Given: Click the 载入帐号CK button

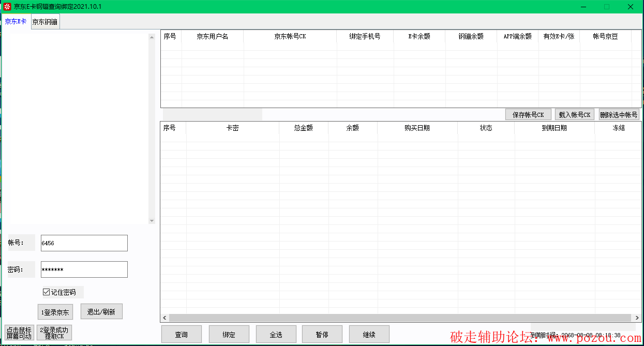Looking at the screenshot, I should pyautogui.click(x=575, y=115).
